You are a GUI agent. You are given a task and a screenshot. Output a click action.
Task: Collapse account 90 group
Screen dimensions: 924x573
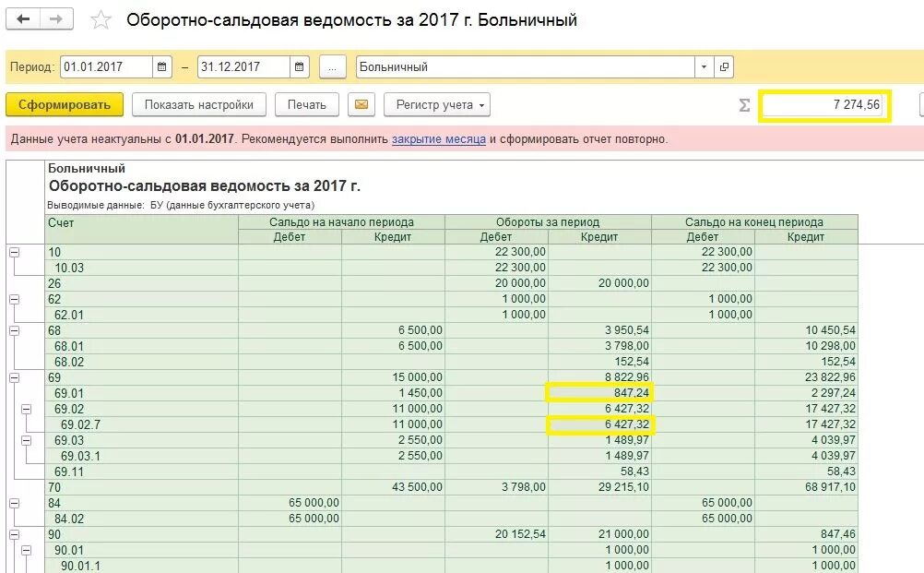coord(14,534)
